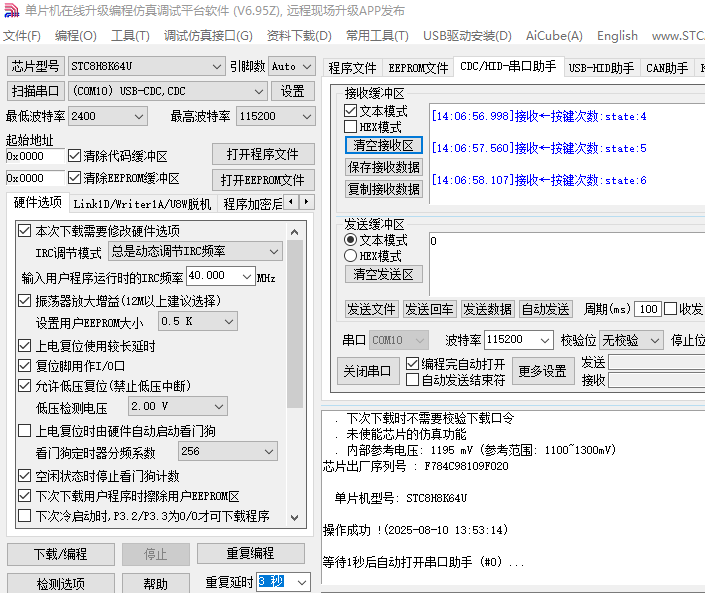Open the EEPROM size 0.5 K dropdown
This screenshot has width=705, height=593.
pyautogui.click(x=198, y=321)
